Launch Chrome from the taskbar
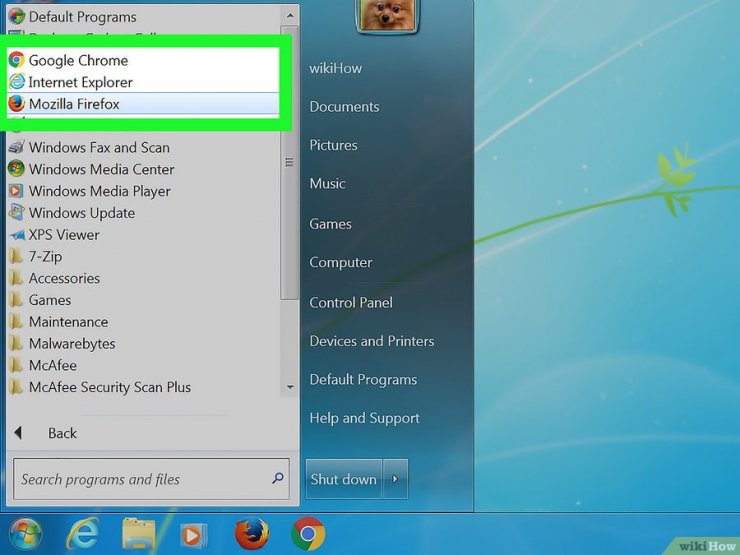Image resolution: width=740 pixels, height=555 pixels. pos(308,534)
